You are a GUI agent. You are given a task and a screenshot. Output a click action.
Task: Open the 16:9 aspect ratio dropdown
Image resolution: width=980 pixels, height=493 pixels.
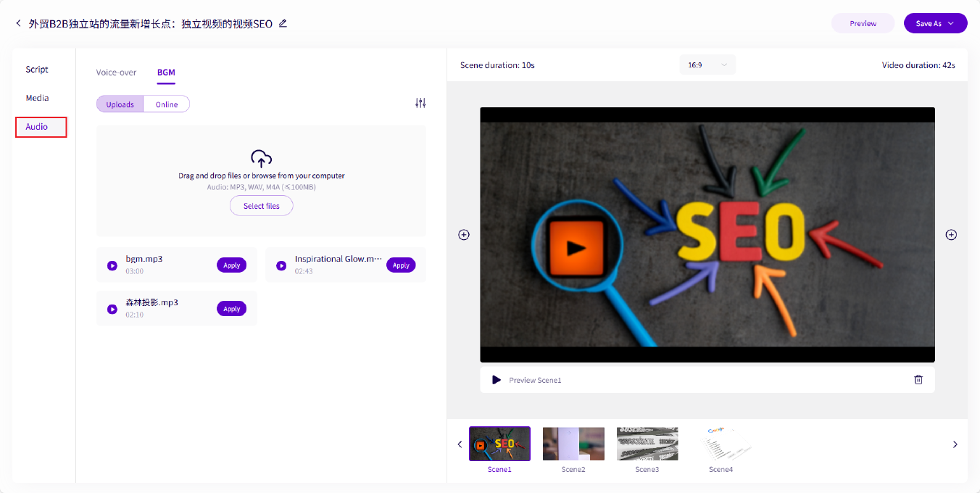point(707,65)
